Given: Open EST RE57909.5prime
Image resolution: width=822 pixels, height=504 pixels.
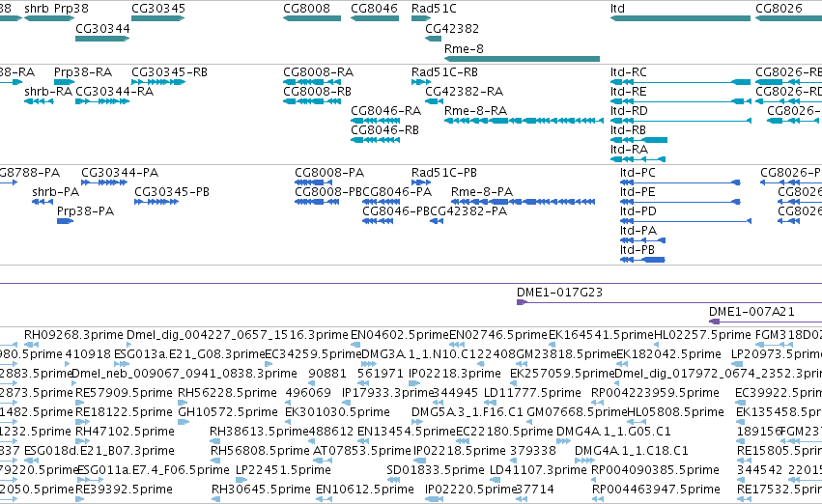Looking at the screenshot, I should point(79,403).
